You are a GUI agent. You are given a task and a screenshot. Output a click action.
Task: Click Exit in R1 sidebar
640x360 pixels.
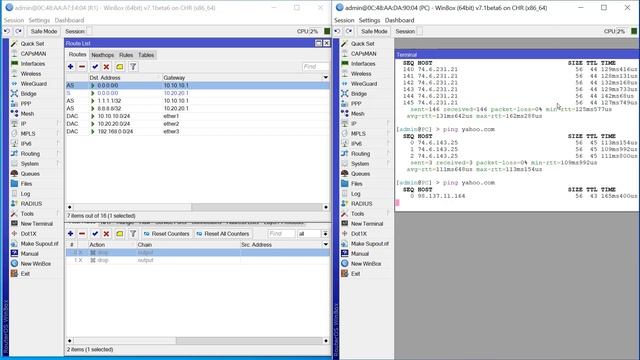tap(25, 273)
